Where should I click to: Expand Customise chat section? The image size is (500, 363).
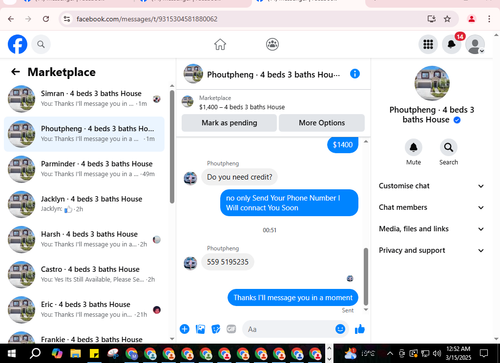[x=431, y=186]
